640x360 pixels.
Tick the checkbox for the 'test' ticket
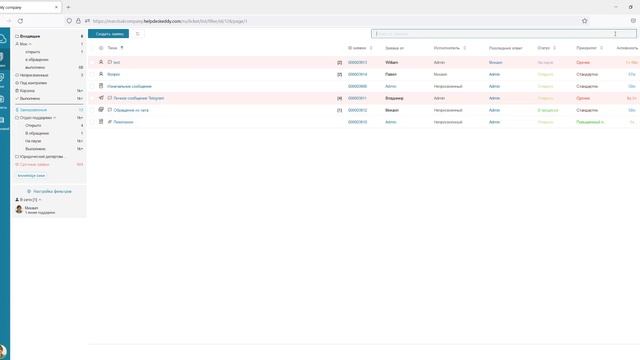pyautogui.click(x=91, y=62)
